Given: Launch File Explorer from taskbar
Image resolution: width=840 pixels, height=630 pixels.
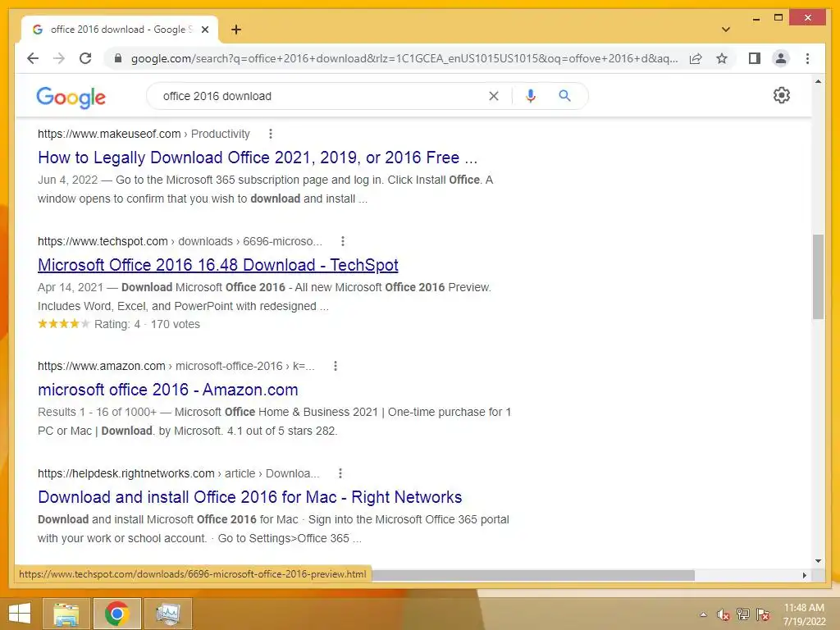Looking at the screenshot, I should [66, 614].
